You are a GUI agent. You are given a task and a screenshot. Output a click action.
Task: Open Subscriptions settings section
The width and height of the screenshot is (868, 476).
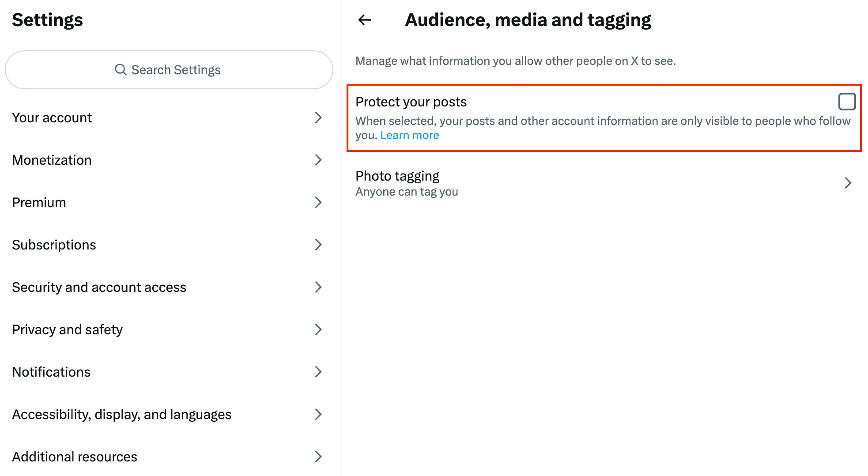[x=54, y=245]
